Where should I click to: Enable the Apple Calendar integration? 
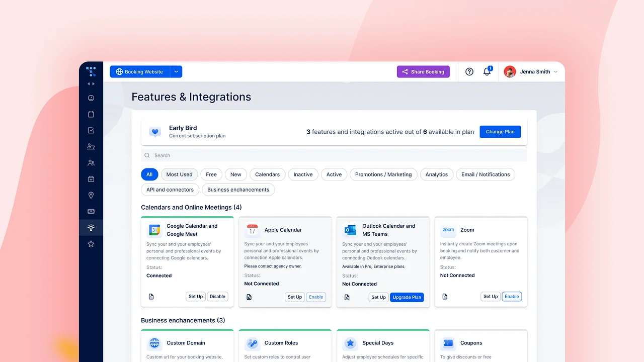tap(316, 297)
